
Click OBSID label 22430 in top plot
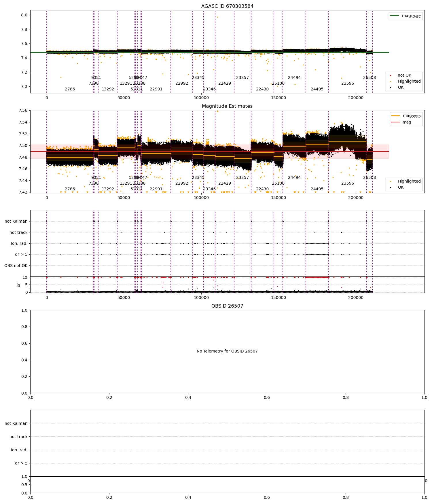(262, 89)
